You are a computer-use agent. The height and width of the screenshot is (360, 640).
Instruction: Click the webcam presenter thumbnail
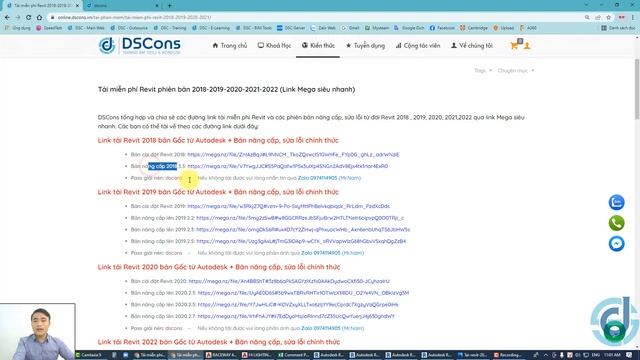[38, 331]
